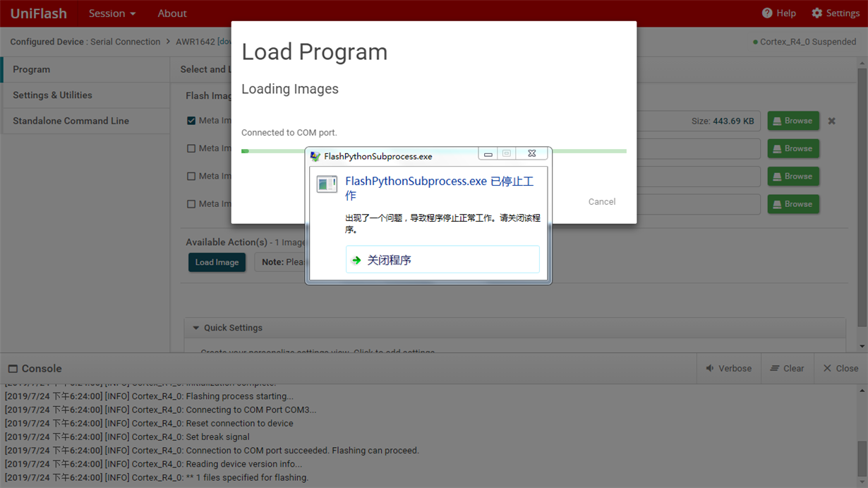868x488 pixels.
Task: Click 'Reset connection to device' log line
Action: pyautogui.click(x=149, y=423)
